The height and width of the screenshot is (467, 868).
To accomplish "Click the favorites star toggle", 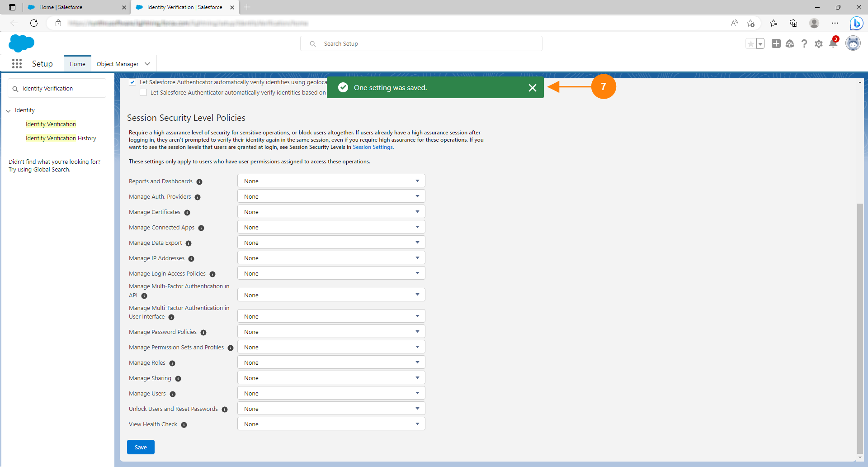I will tap(750, 44).
